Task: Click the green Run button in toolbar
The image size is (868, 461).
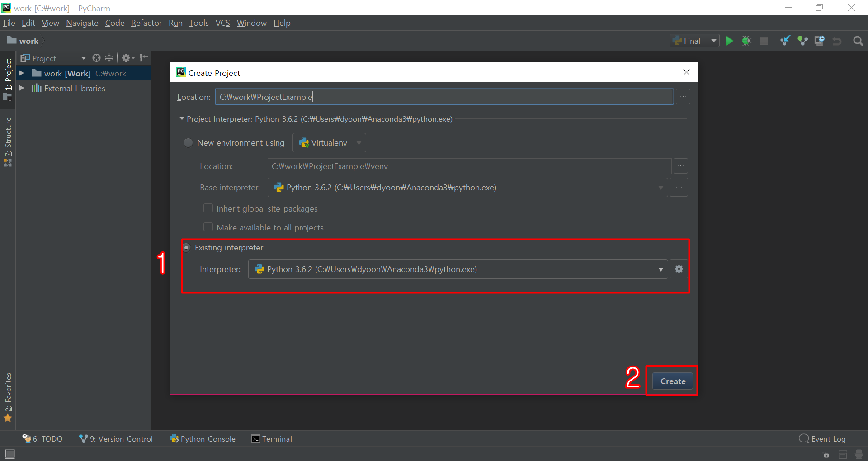Action: pyautogui.click(x=729, y=41)
